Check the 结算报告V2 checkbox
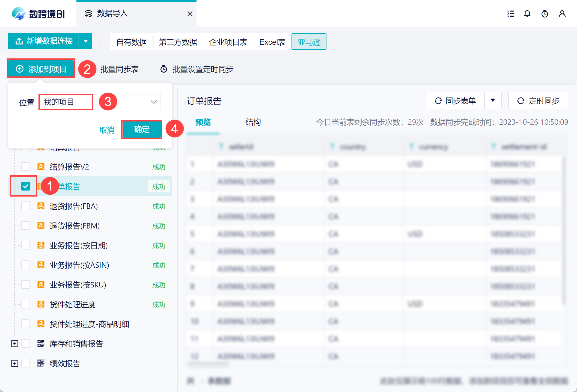The image size is (577, 392). [26, 167]
